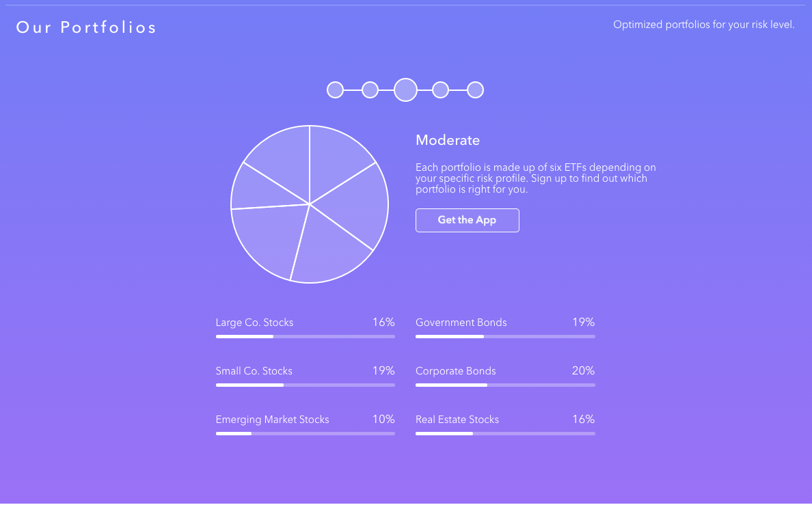The image size is (812, 505).
Task: Click the optimized portfolios tagline text
Action: click(x=704, y=25)
